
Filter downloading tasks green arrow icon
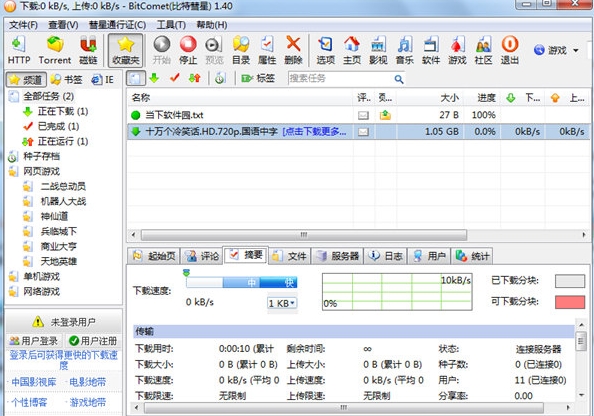[154, 78]
